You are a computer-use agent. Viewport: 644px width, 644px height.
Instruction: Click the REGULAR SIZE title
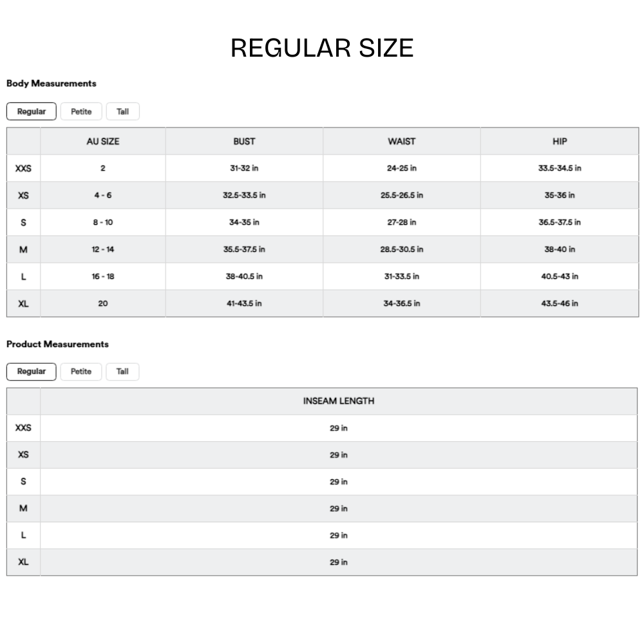322,48
